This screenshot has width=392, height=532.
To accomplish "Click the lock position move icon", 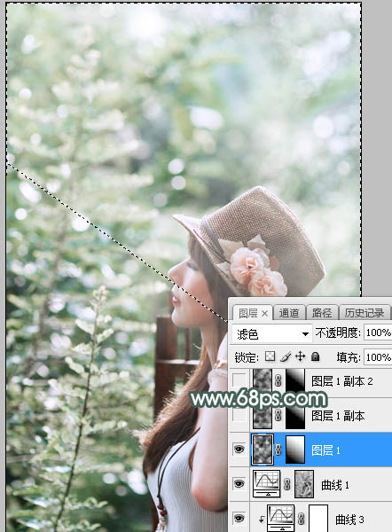I will point(301,356).
